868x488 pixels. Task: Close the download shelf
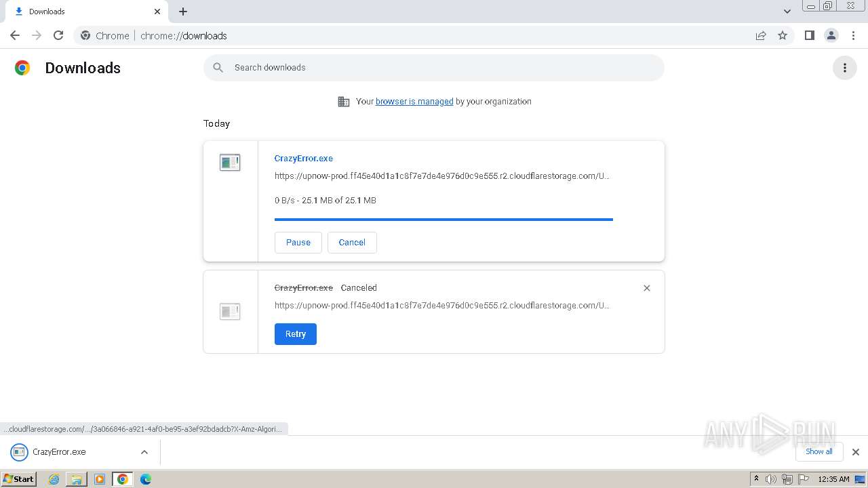[x=855, y=452]
